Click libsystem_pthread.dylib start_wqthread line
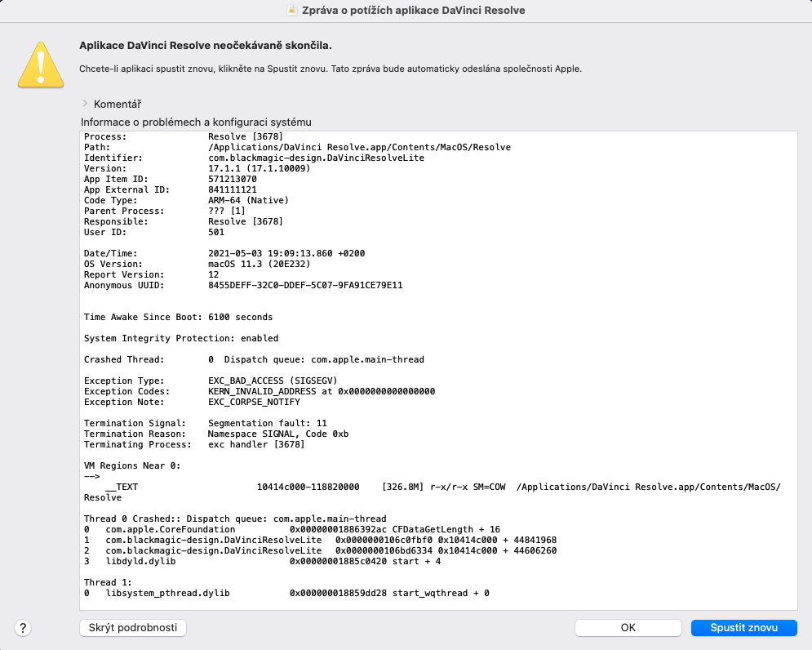Viewport: 812px width, 650px height. [286, 594]
